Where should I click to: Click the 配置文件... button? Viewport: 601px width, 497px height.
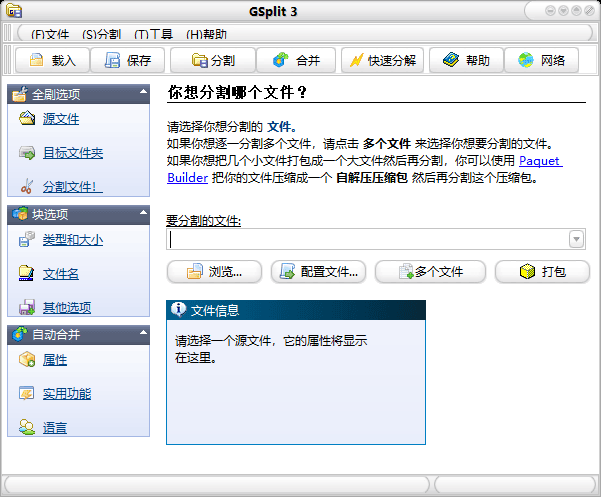tap(319, 272)
